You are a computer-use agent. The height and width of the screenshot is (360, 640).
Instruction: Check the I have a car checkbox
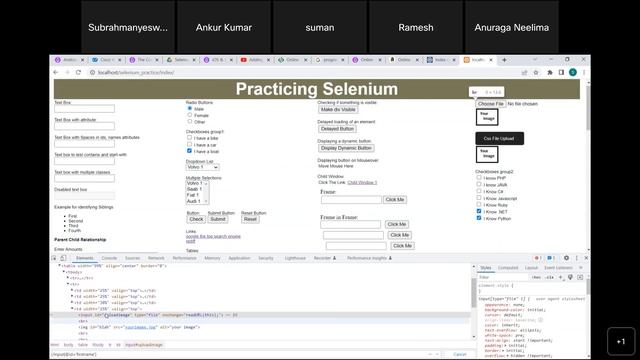pos(189,144)
